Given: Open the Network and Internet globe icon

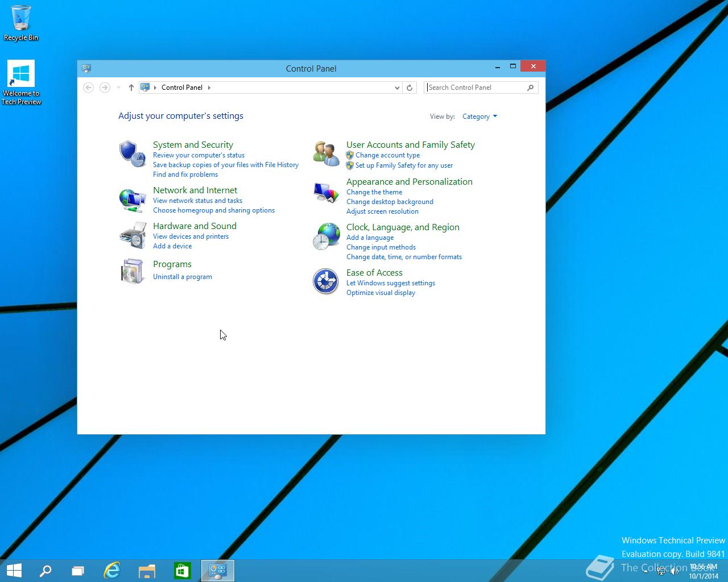Looking at the screenshot, I should [x=132, y=200].
